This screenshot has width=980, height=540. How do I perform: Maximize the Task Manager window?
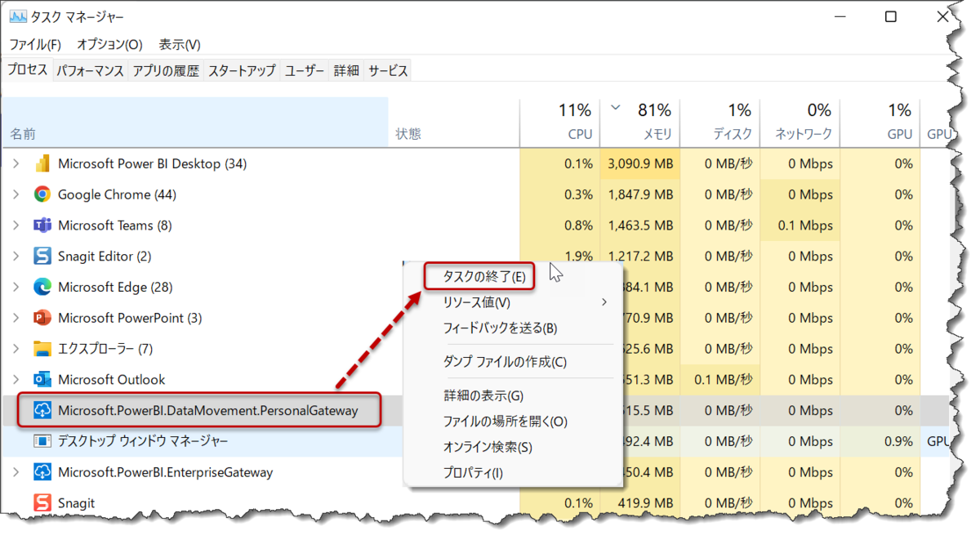coord(891,17)
